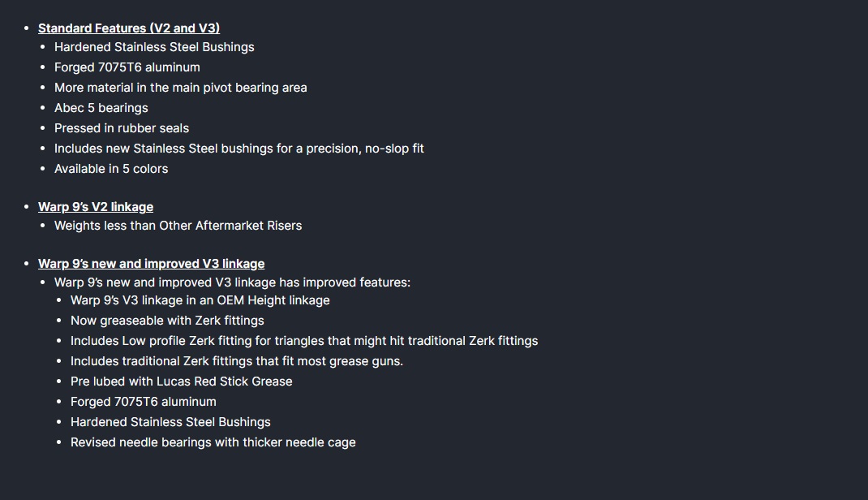This screenshot has width=868, height=500.
Task: Click the Hardened Stainless Steel Bushings first item
Action: click(154, 47)
